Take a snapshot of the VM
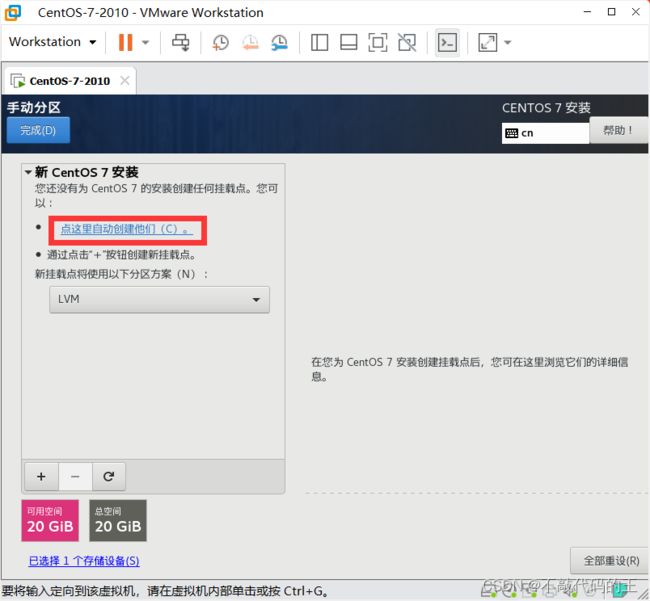Image resolution: width=650 pixels, height=601 pixels. [x=220, y=42]
